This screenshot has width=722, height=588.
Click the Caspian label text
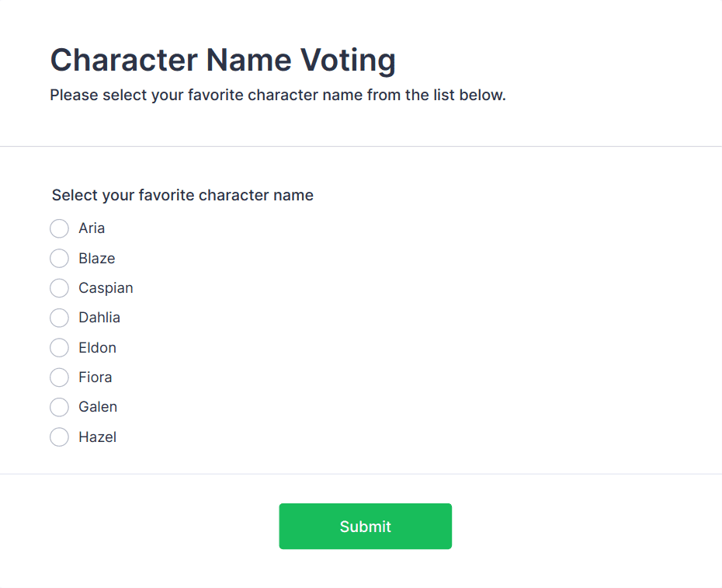[x=105, y=288]
